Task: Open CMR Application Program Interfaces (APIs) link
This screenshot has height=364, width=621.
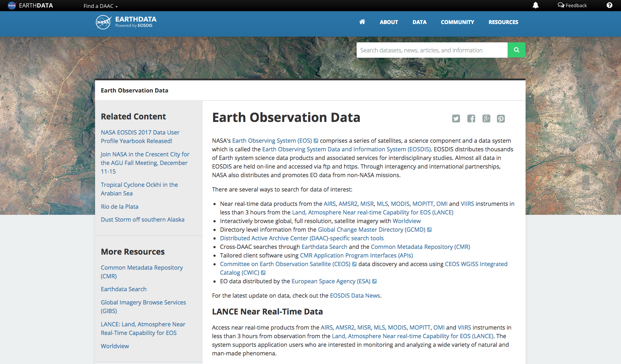Action: pyautogui.click(x=356, y=255)
